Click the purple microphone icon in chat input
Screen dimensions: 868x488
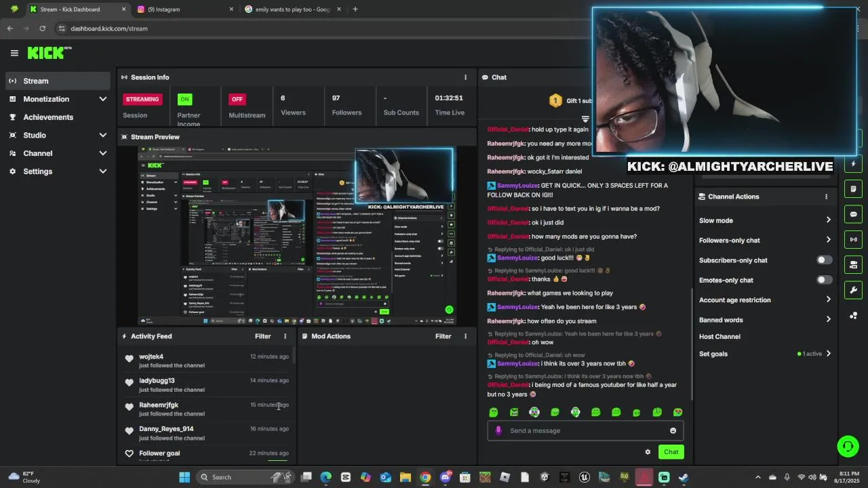498,430
